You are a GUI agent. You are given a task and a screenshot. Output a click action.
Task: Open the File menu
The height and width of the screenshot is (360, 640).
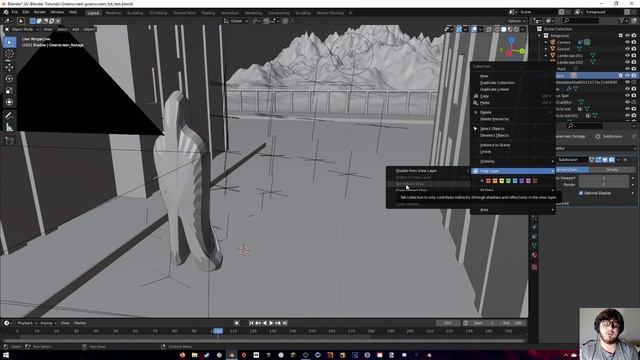click(15, 13)
